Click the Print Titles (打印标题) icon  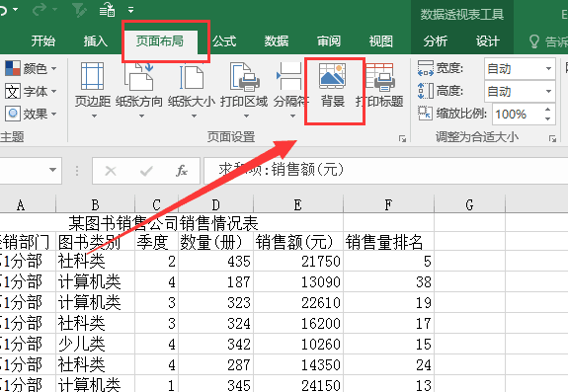[379, 77]
